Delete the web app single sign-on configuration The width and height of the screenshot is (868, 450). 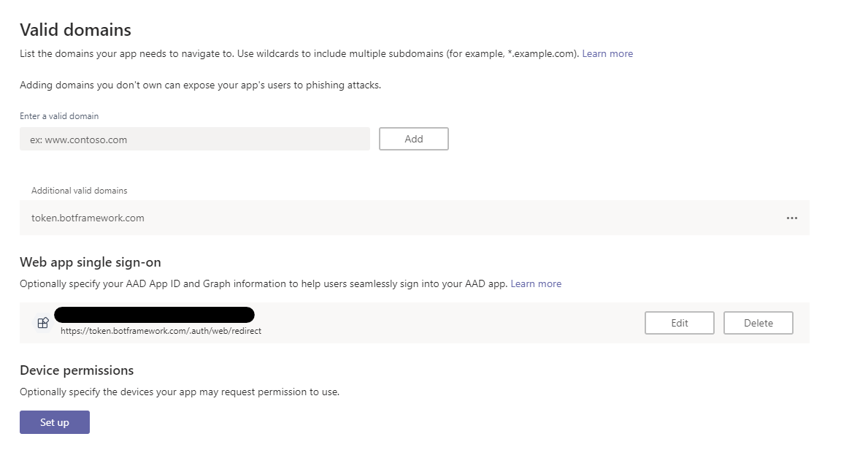pyautogui.click(x=758, y=322)
